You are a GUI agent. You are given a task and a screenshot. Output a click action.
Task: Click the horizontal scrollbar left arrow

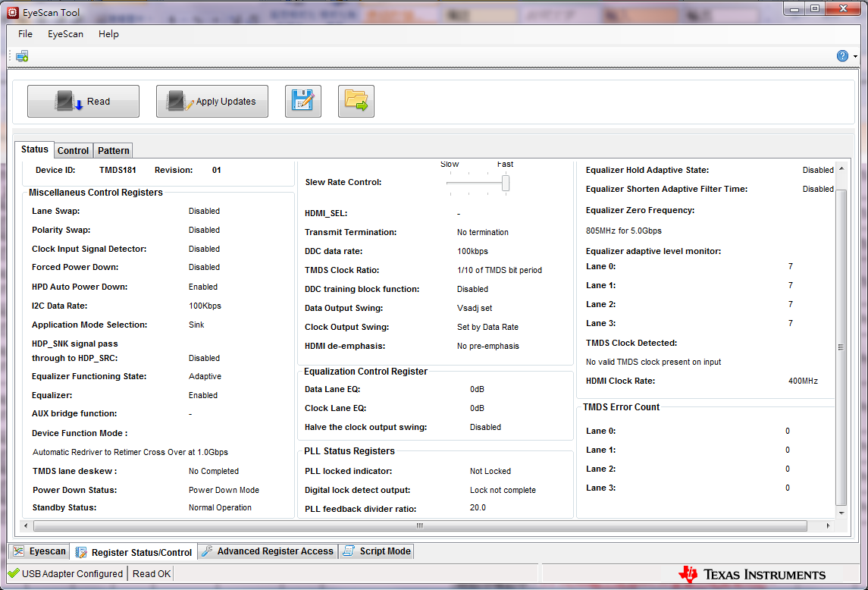[26, 526]
